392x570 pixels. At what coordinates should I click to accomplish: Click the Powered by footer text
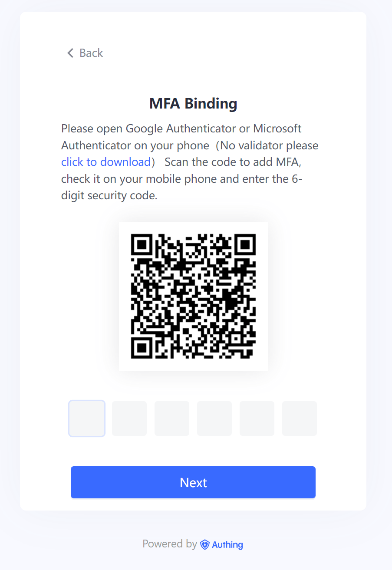170,544
